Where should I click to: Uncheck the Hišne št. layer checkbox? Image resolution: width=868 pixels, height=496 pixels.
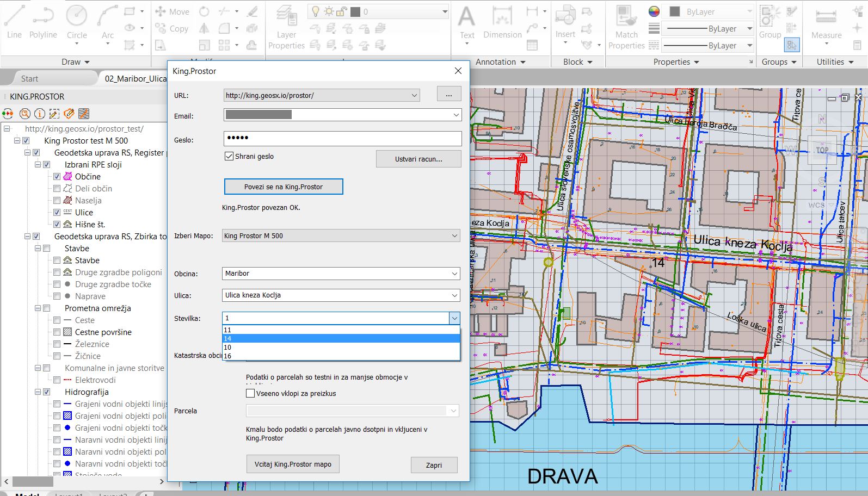coord(57,224)
